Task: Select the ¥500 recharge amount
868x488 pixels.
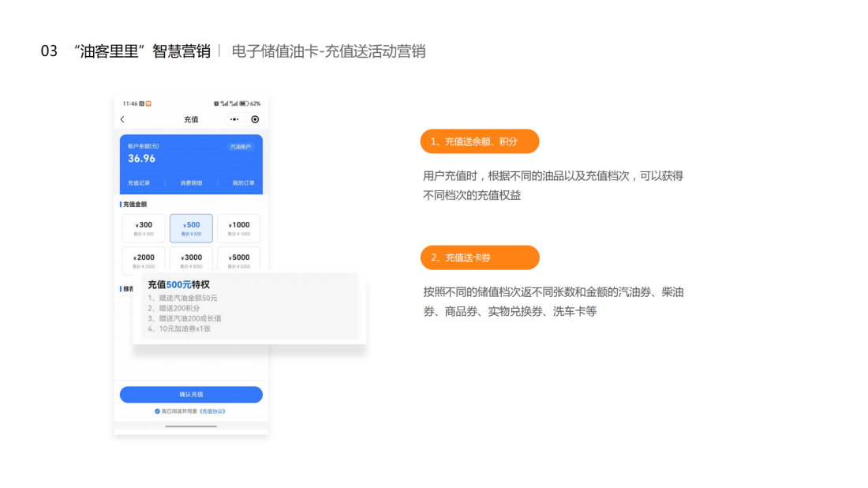Action: [x=191, y=228]
